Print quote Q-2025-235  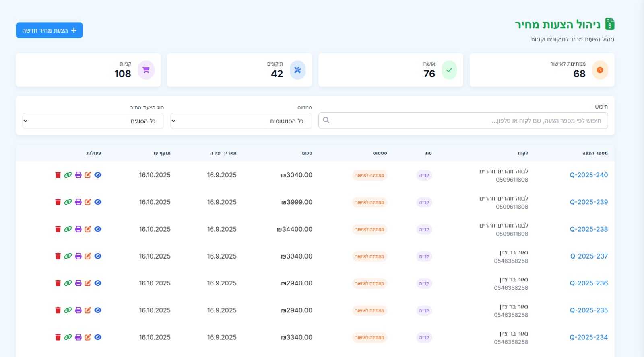click(x=78, y=310)
